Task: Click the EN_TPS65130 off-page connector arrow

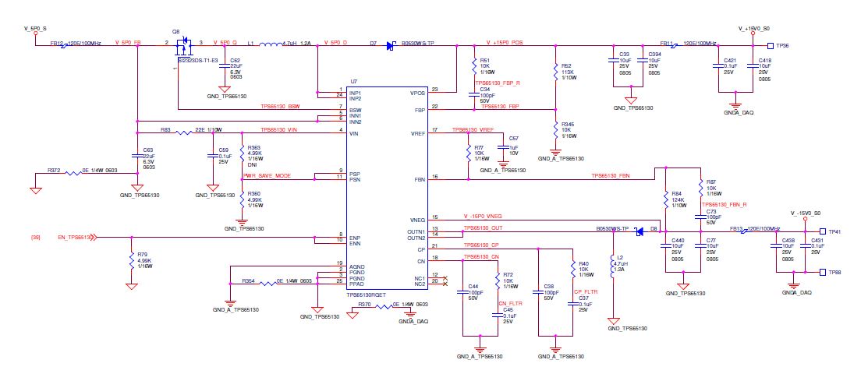Action: tap(94, 238)
